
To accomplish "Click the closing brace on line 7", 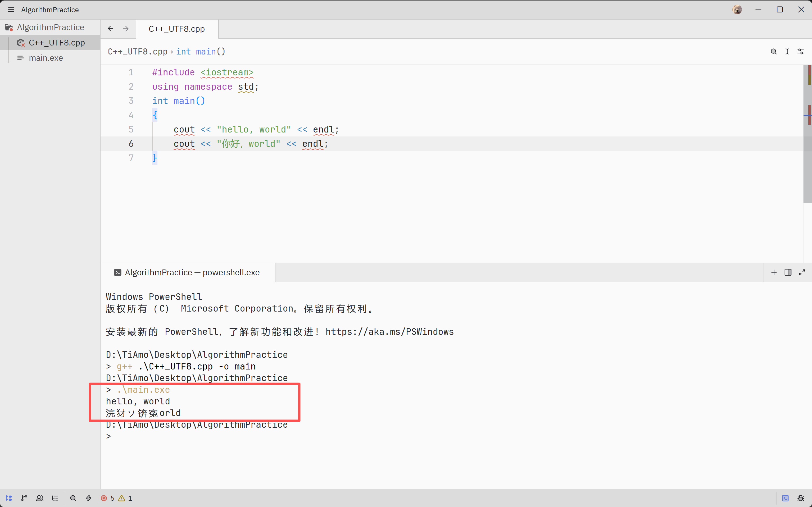I will 155,158.
